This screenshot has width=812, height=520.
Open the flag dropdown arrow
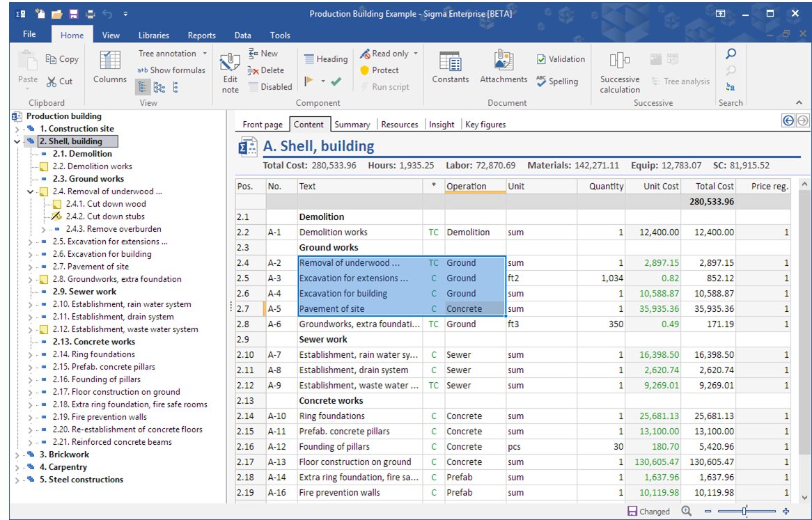click(323, 81)
